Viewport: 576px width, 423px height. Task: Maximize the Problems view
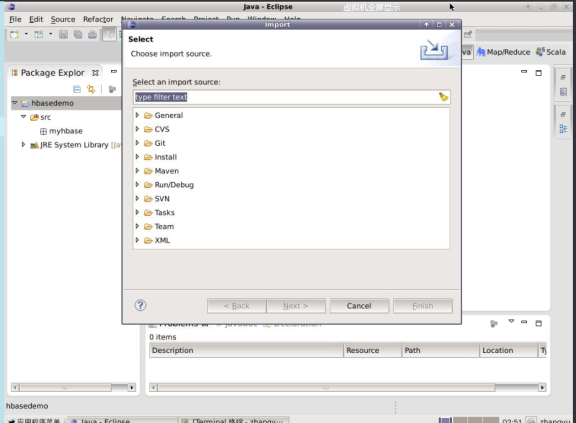pos(539,323)
